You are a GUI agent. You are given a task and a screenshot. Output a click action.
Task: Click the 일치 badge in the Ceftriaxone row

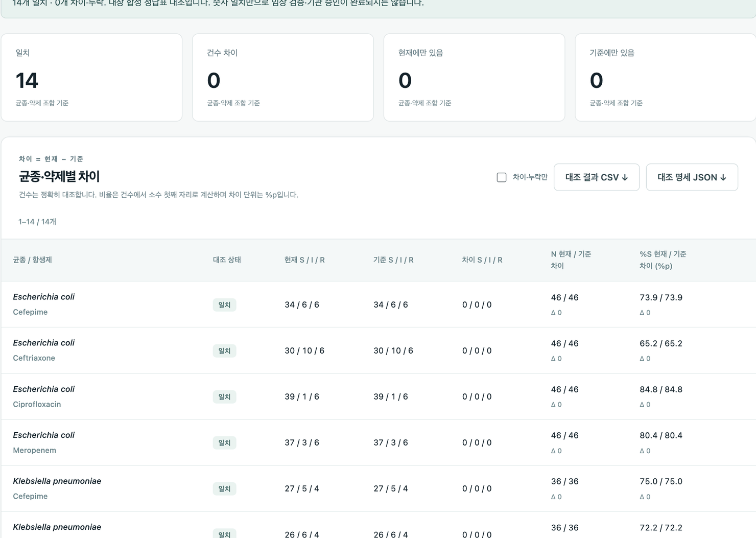click(224, 351)
